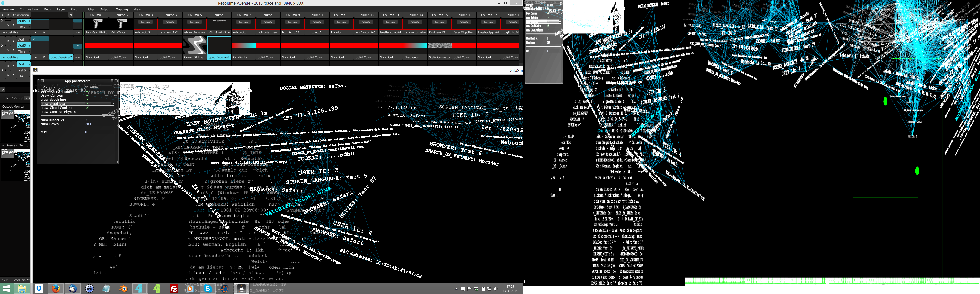The height and width of the screenshot is (294, 980).
Task: Click the Firefox taskbar icon
Action: point(56,289)
